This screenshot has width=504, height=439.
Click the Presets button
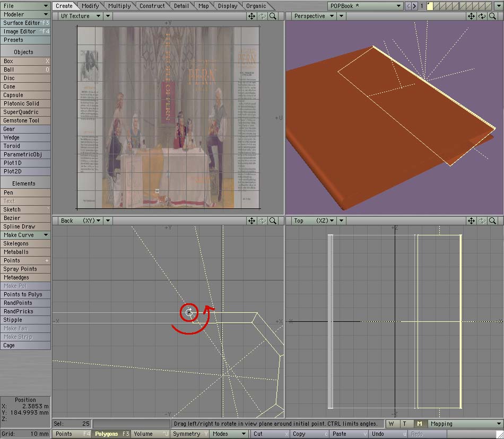pos(25,40)
